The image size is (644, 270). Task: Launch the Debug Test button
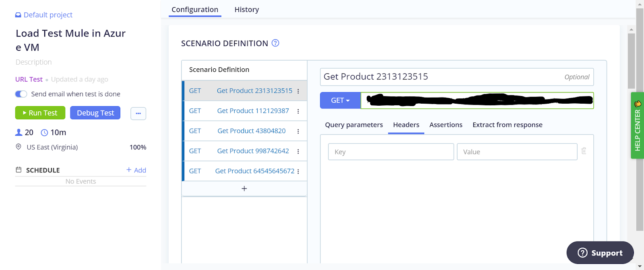[x=95, y=113]
